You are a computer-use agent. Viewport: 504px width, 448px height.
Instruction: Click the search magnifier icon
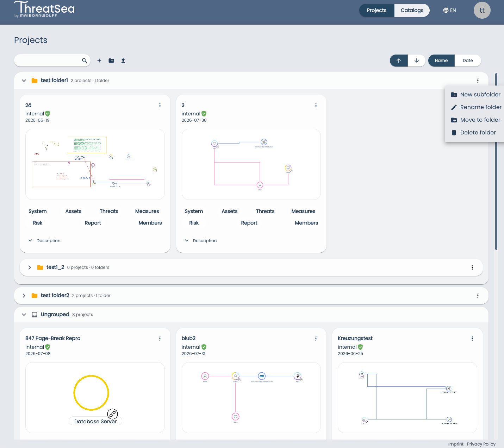tap(84, 61)
